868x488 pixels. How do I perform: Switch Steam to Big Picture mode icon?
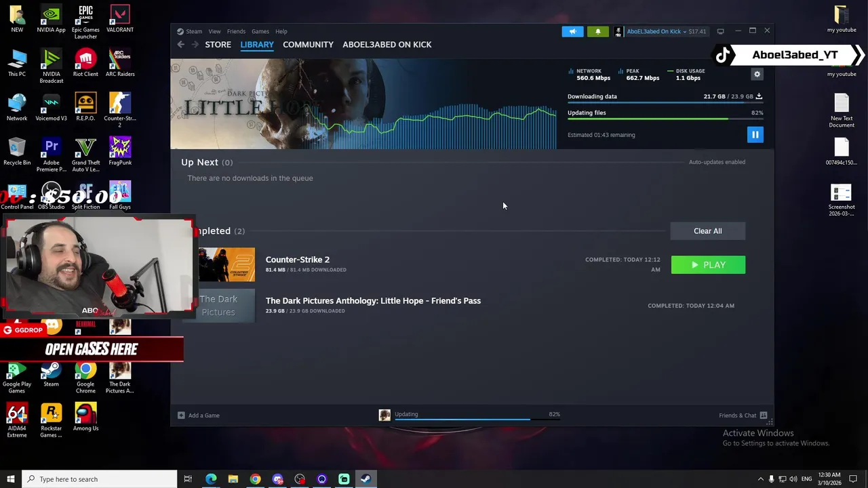[x=720, y=31]
